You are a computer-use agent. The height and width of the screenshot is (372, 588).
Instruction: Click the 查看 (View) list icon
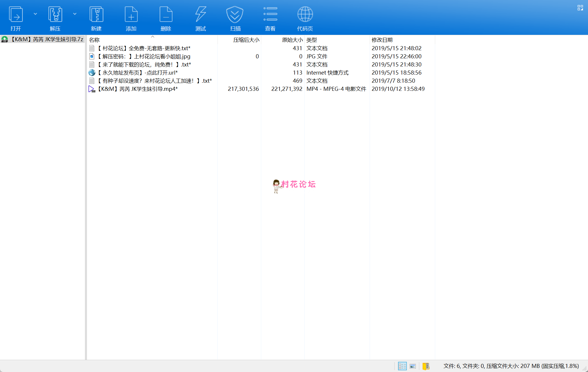tap(270, 15)
